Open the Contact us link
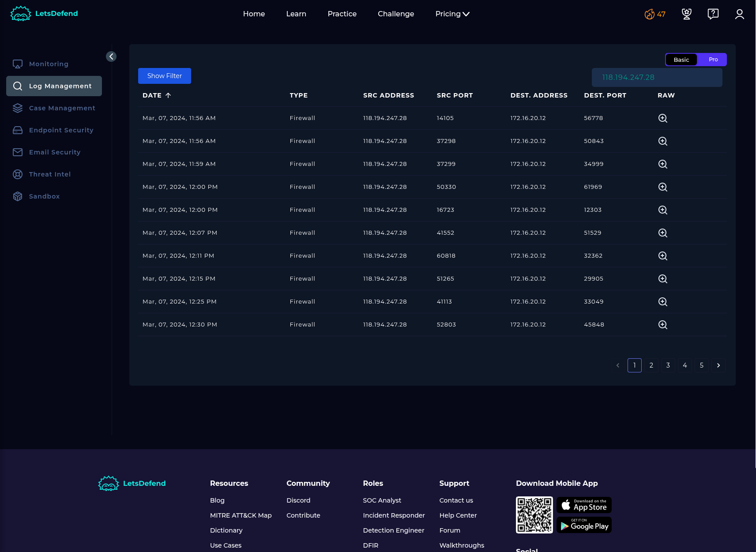Viewport: 756px width, 552px height. point(456,500)
